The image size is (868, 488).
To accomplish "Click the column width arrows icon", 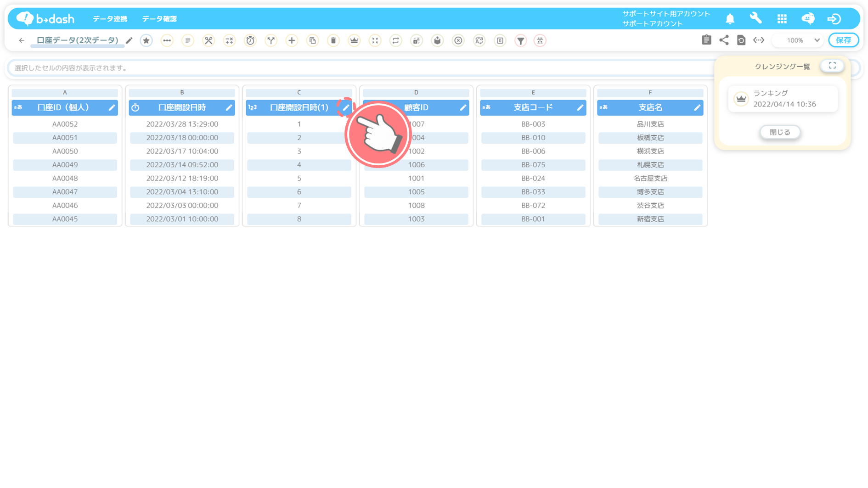I will click(759, 40).
